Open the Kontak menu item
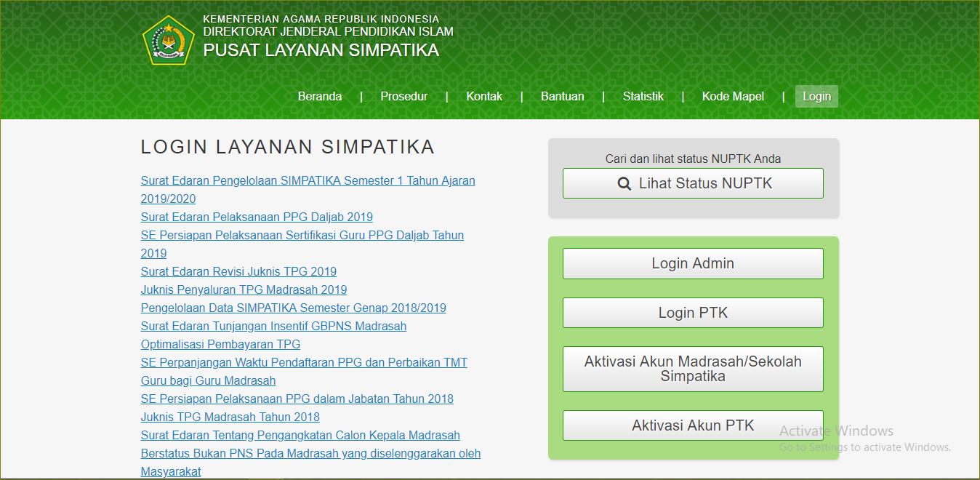This screenshot has height=480, width=980. tap(484, 96)
